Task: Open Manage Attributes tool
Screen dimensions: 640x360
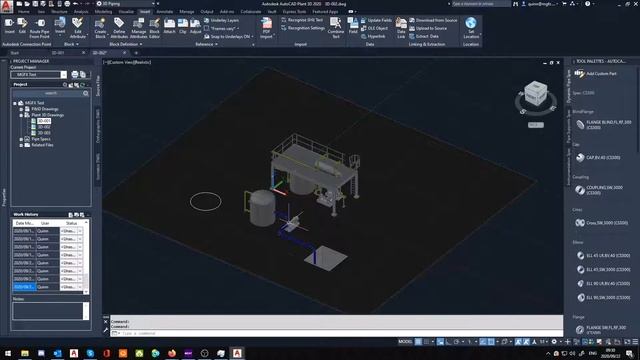Action: [x=138, y=28]
